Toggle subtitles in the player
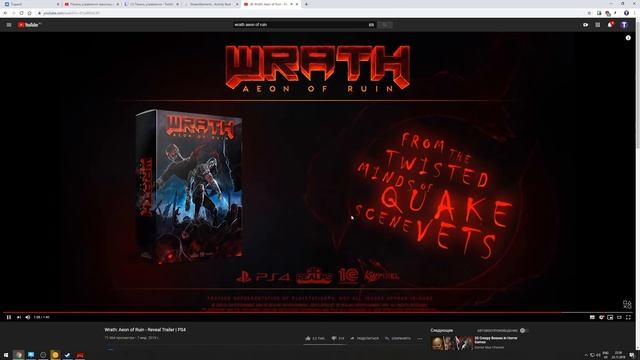 pyautogui.click(x=592, y=317)
